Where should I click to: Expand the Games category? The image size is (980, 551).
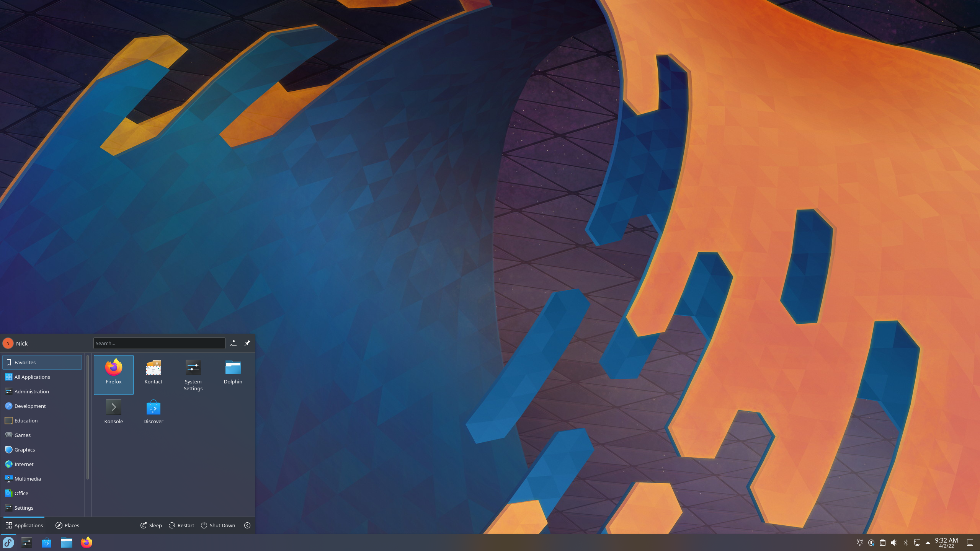[42, 435]
